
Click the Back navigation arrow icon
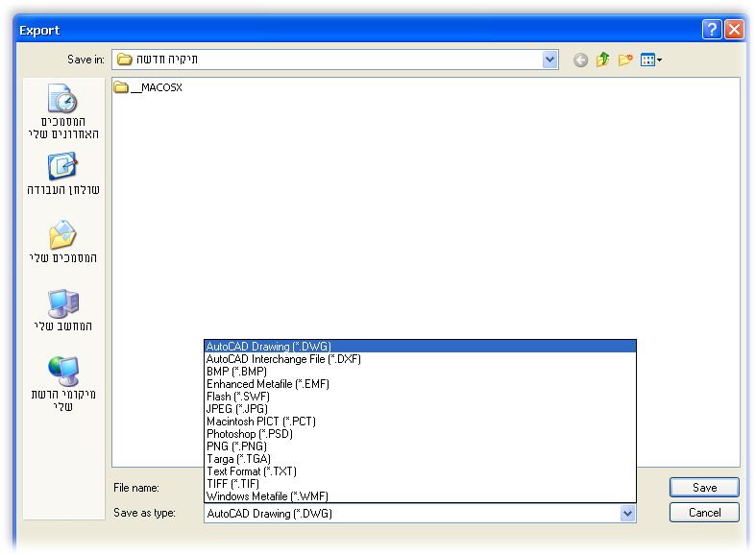click(580, 60)
